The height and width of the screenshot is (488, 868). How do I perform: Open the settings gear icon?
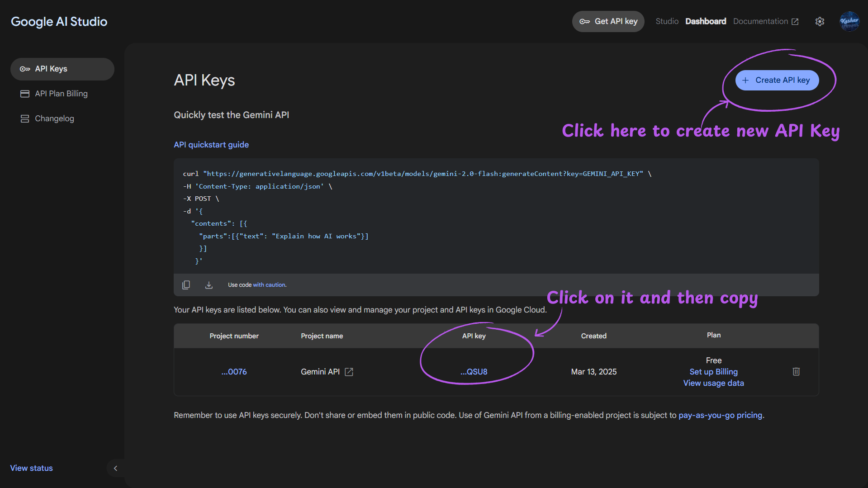click(x=820, y=21)
